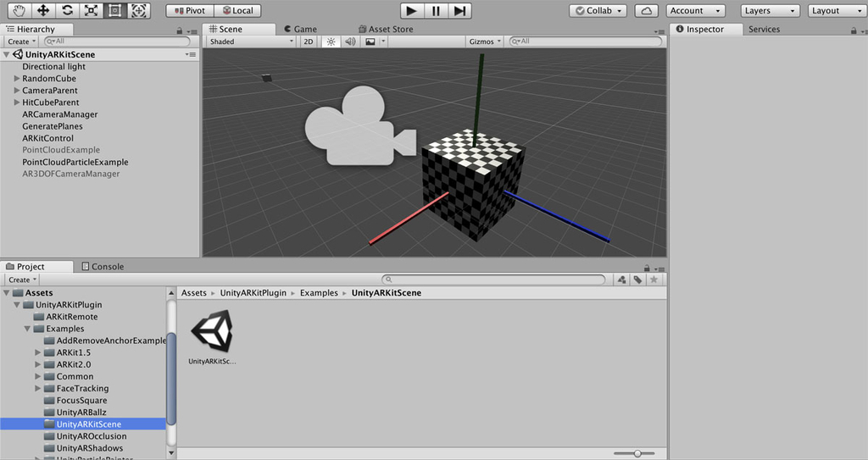Toggle Pivot/Center handle position
The image size is (868, 460).
pyautogui.click(x=189, y=10)
